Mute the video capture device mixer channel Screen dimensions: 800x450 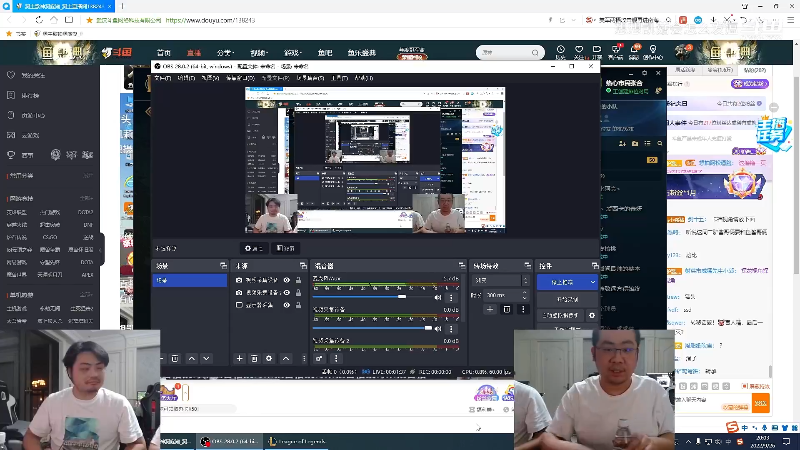click(x=438, y=329)
